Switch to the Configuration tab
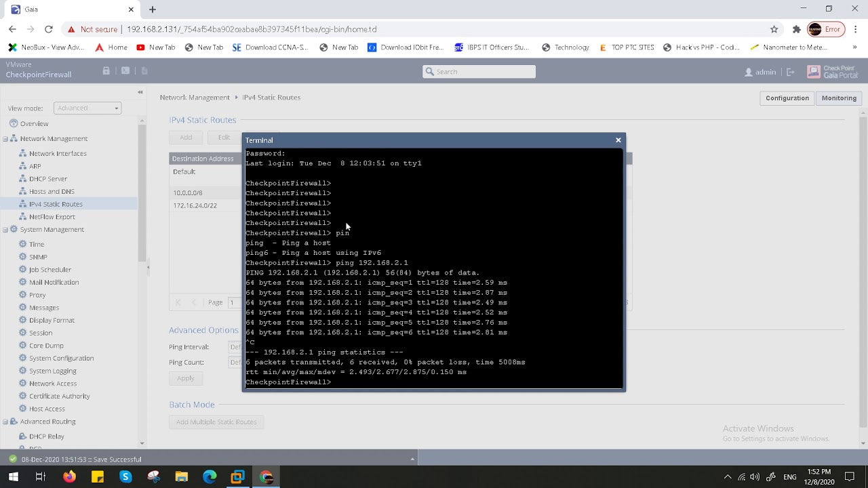868x488 pixels. coord(787,98)
